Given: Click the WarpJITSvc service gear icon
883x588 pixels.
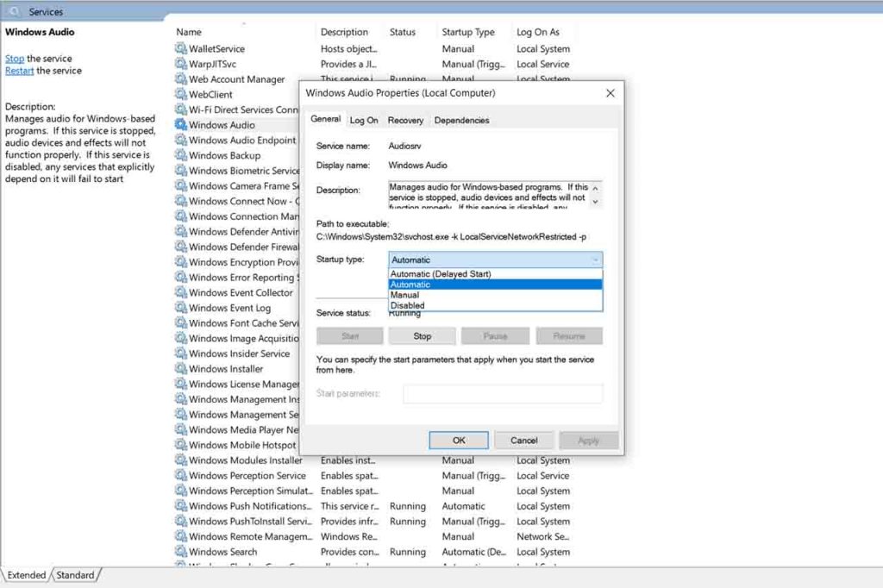Looking at the screenshot, I should pyautogui.click(x=181, y=64).
